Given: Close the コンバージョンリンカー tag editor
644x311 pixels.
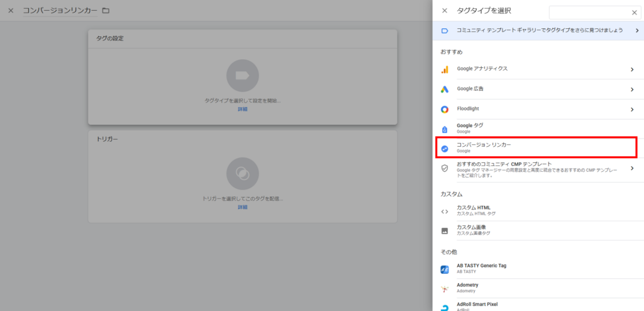Looking at the screenshot, I should 11,11.
